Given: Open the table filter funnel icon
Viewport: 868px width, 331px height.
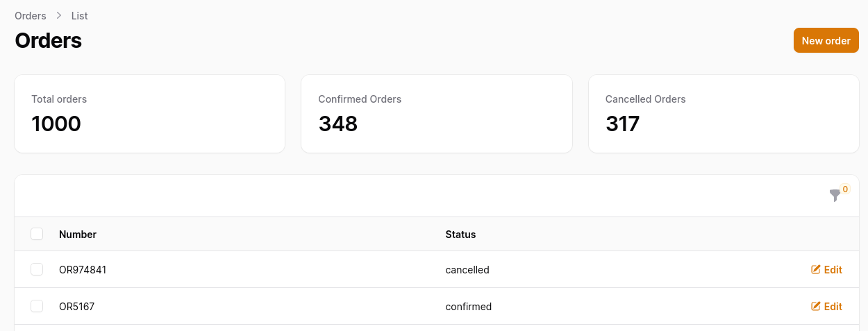Looking at the screenshot, I should pos(835,196).
